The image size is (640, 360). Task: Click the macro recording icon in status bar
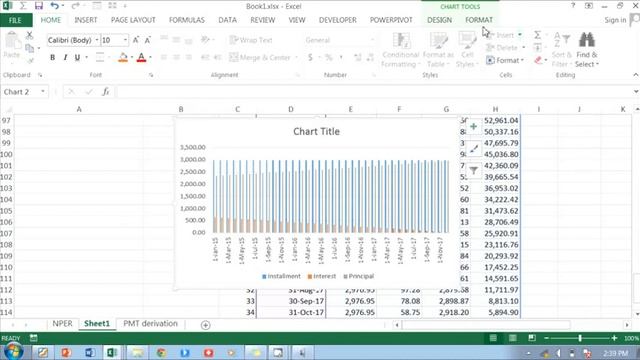pos(33,338)
